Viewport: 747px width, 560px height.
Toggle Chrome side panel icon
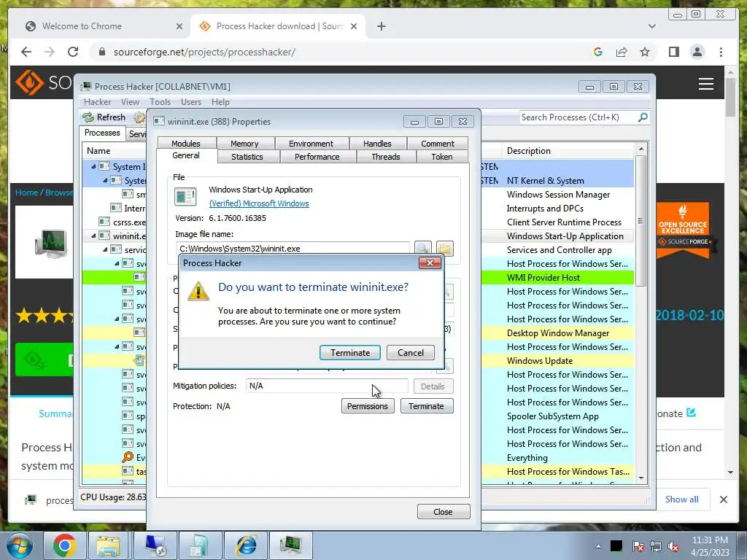coord(673,52)
